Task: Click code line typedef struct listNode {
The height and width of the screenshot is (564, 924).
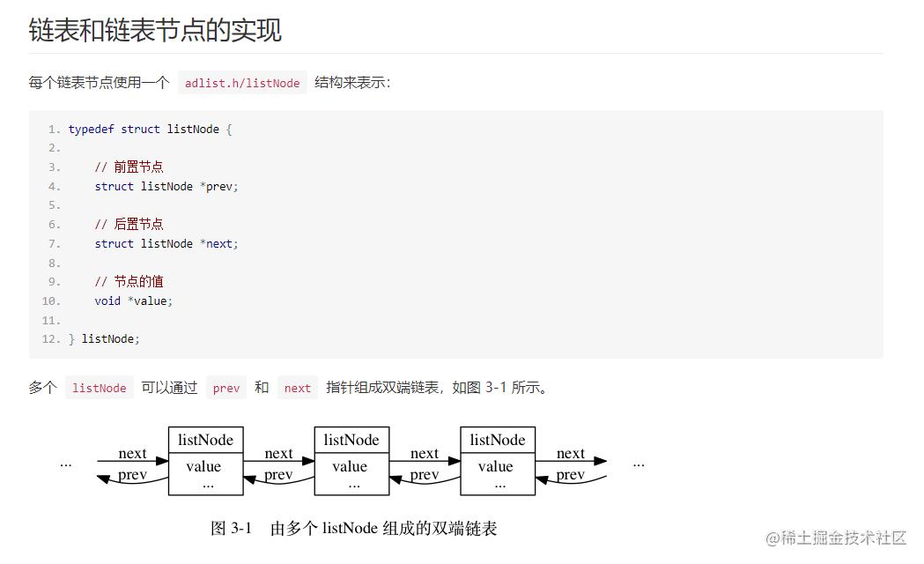Action: (x=151, y=129)
